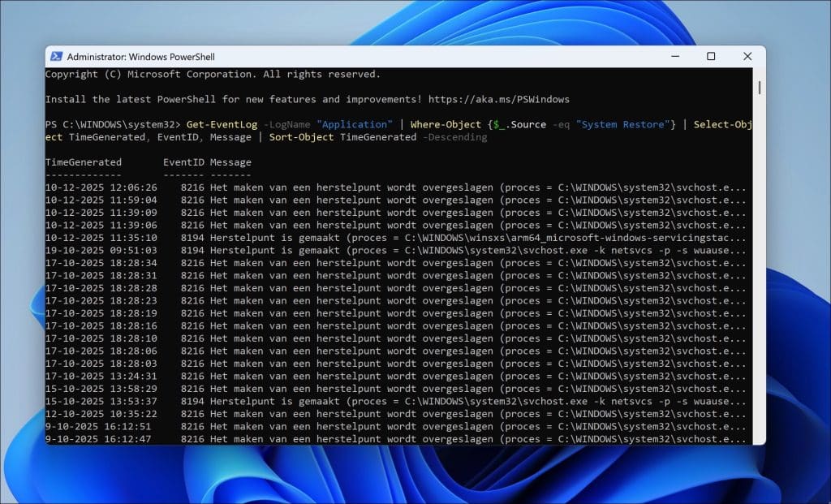831x504 pixels.
Task: Click the Message column header
Action: pos(230,162)
